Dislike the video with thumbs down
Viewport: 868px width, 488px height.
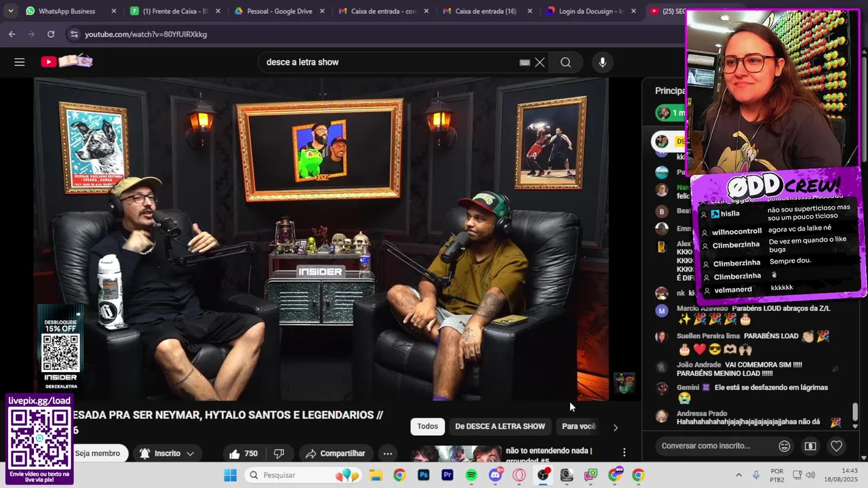tap(279, 453)
